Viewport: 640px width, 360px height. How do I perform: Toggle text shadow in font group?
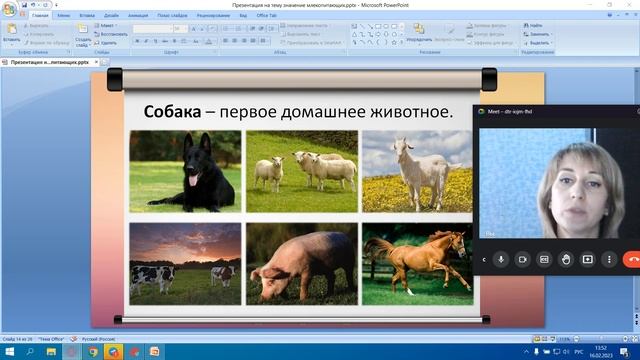click(174, 41)
